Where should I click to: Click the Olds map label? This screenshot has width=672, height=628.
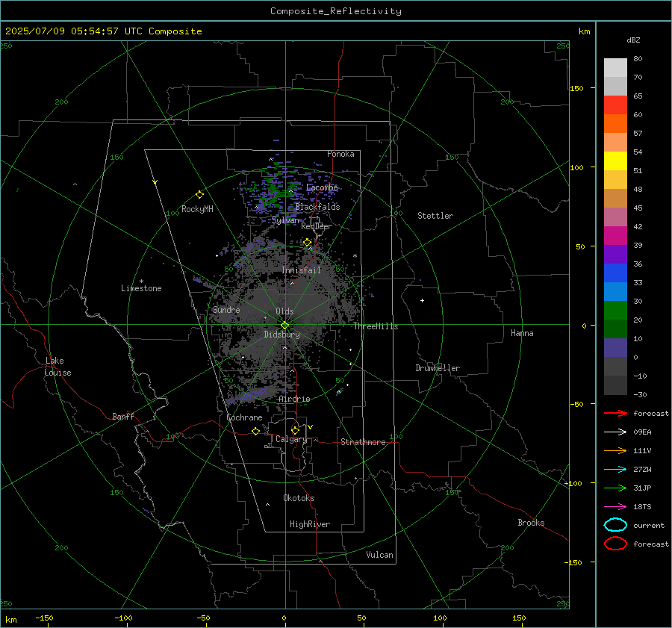pyautogui.click(x=284, y=311)
